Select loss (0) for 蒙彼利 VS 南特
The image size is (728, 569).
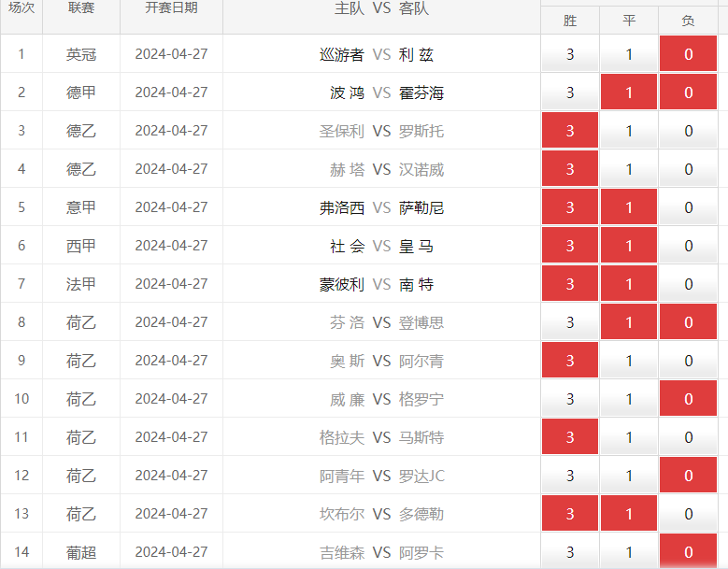coord(688,284)
